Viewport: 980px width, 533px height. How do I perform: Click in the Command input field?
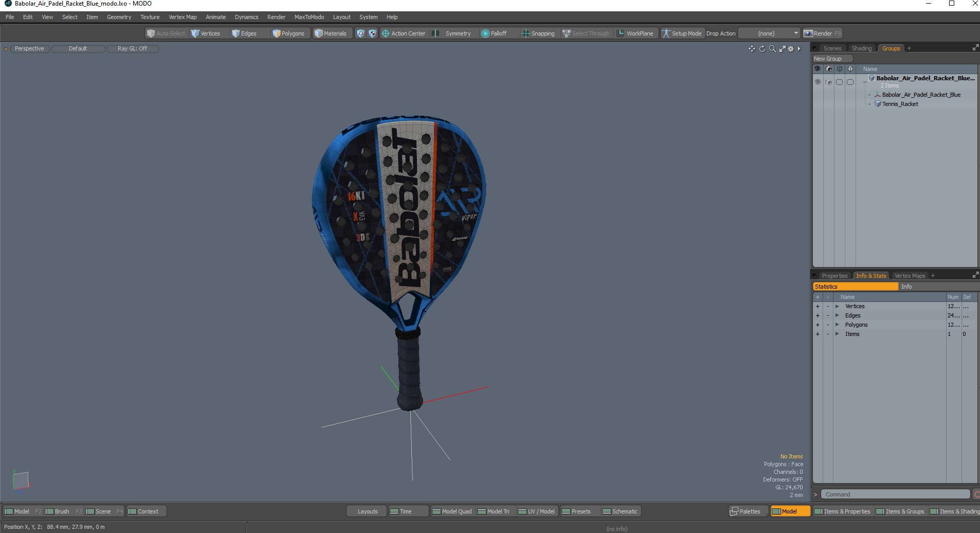[895, 494]
